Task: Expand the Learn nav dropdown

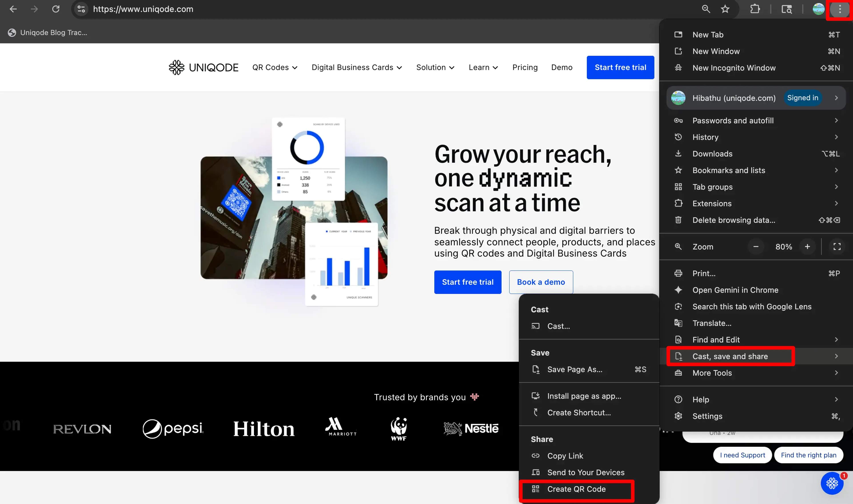Action: pyautogui.click(x=483, y=67)
